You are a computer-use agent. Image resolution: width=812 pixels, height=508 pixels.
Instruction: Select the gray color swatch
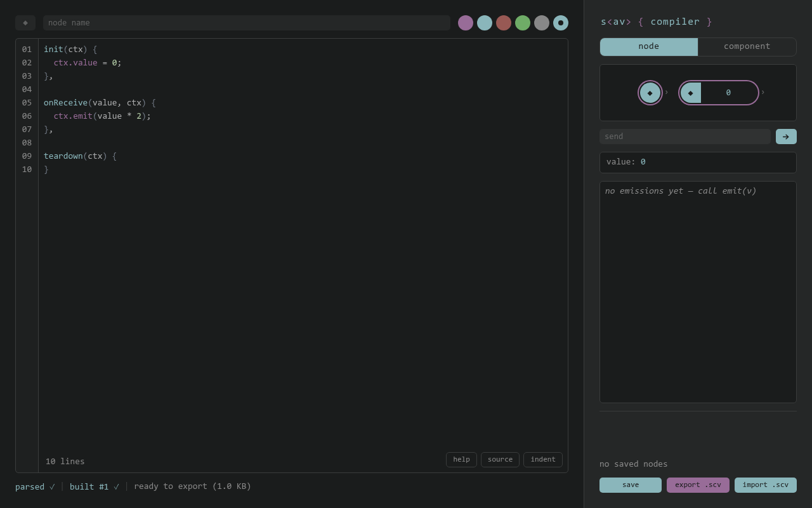click(x=542, y=23)
